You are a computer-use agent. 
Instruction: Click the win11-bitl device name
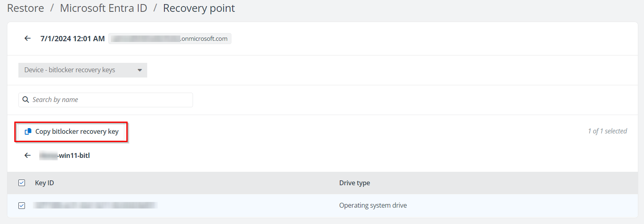(x=65, y=155)
